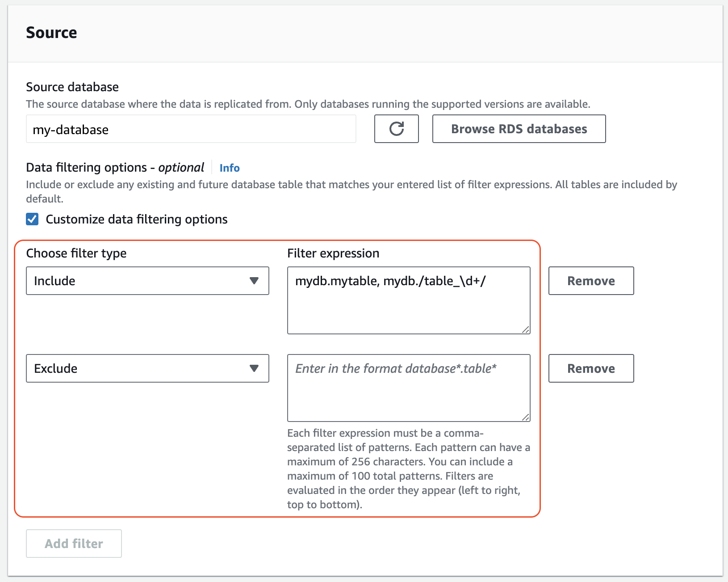This screenshot has height=582, width=728.
Task: Open the Info link for data filtering
Action: point(229,168)
